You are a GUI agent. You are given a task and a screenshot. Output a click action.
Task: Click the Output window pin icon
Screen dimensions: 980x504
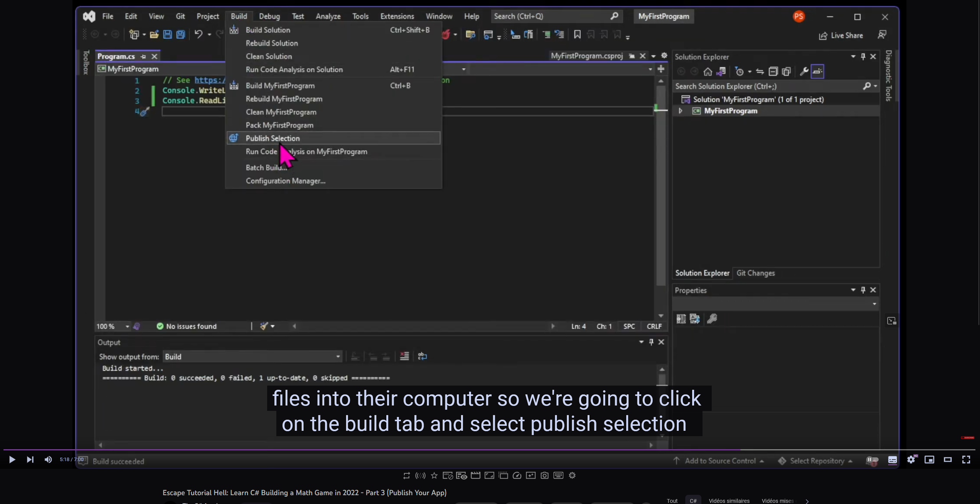(651, 341)
